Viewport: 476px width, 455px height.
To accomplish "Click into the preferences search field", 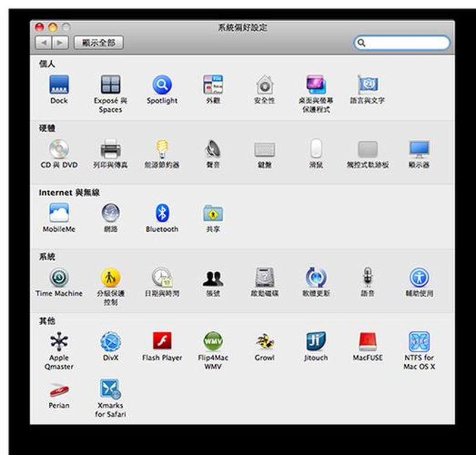I will (x=402, y=43).
